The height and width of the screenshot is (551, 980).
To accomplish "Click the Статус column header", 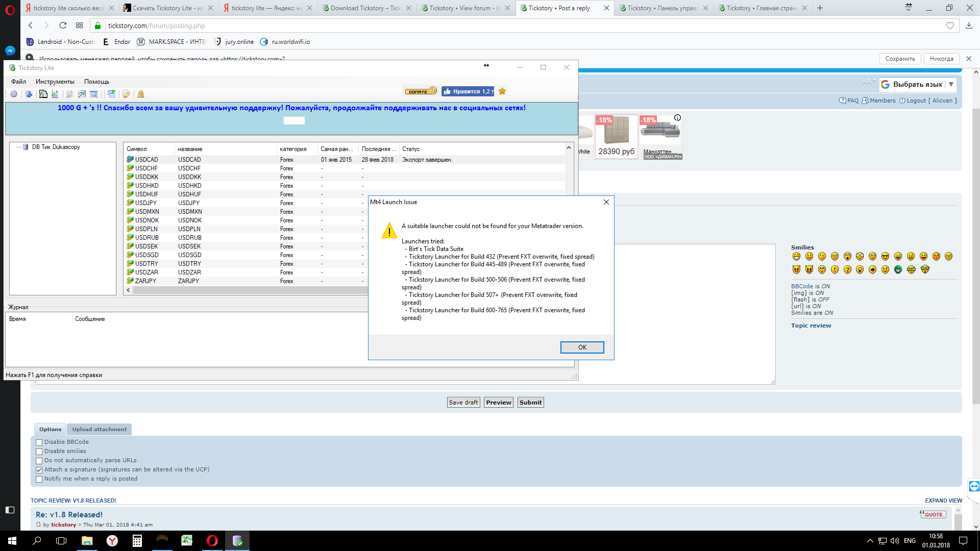I will coord(482,149).
